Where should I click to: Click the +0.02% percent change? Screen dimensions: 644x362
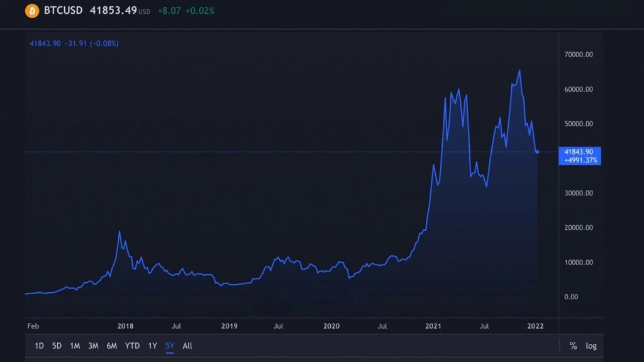(200, 11)
